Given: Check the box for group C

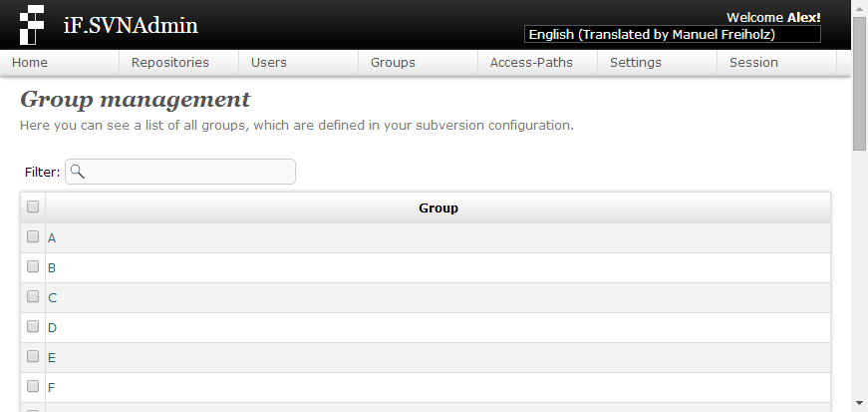Looking at the screenshot, I should pyautogui.click(x=33, y=296).
